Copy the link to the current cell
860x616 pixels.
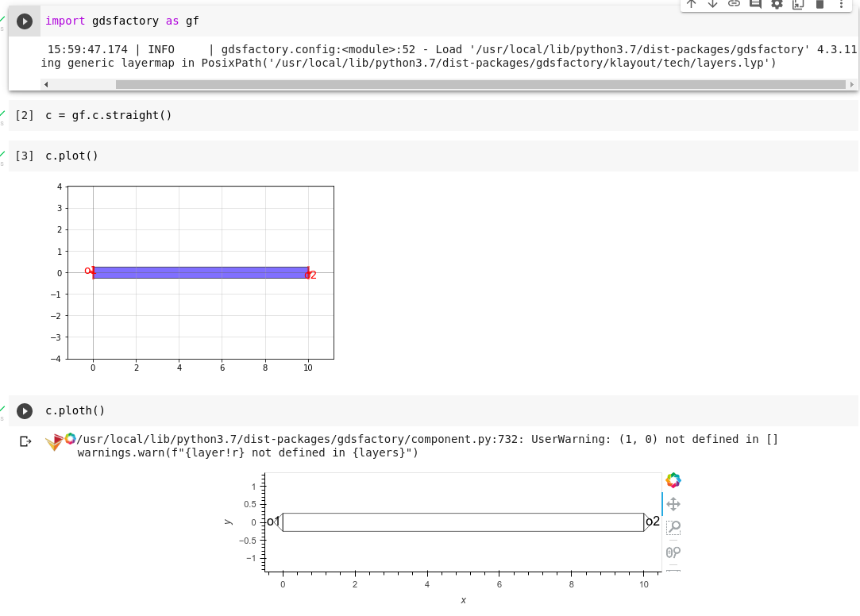click(x=733, y=4)
